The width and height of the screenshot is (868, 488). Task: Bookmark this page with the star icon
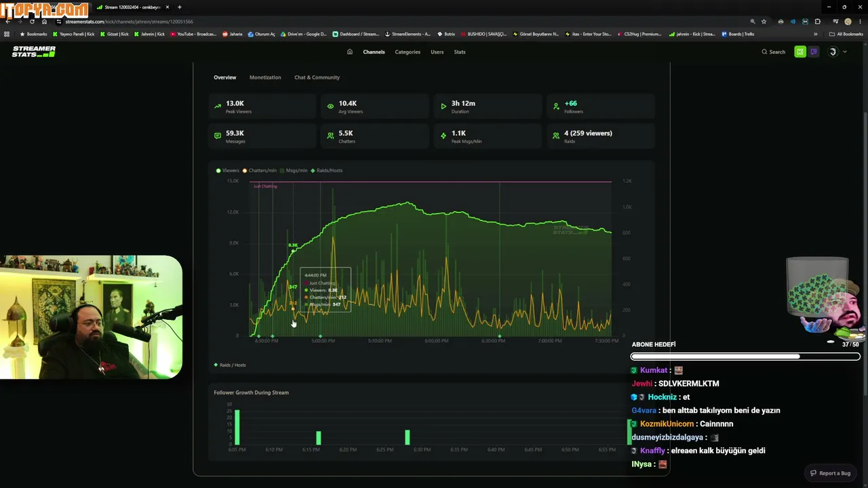point(764,22)
